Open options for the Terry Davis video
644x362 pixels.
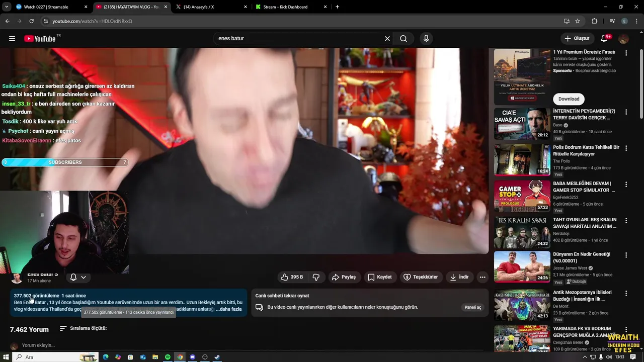[x=626, y=112]
